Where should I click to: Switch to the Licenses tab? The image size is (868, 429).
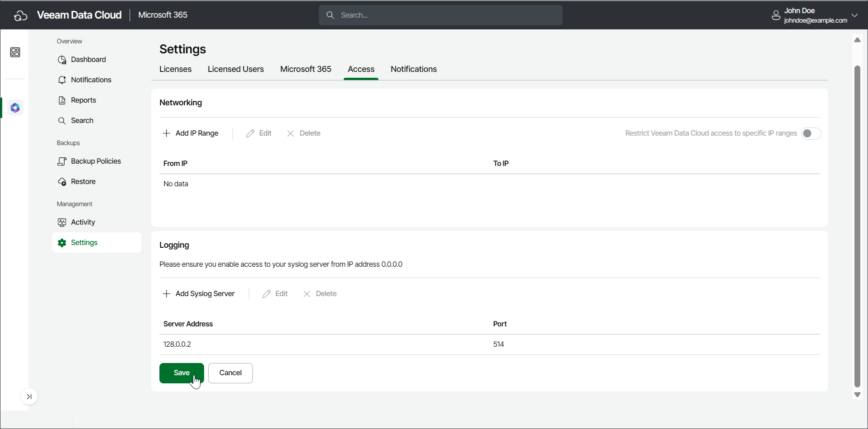[x=175, y=69]
